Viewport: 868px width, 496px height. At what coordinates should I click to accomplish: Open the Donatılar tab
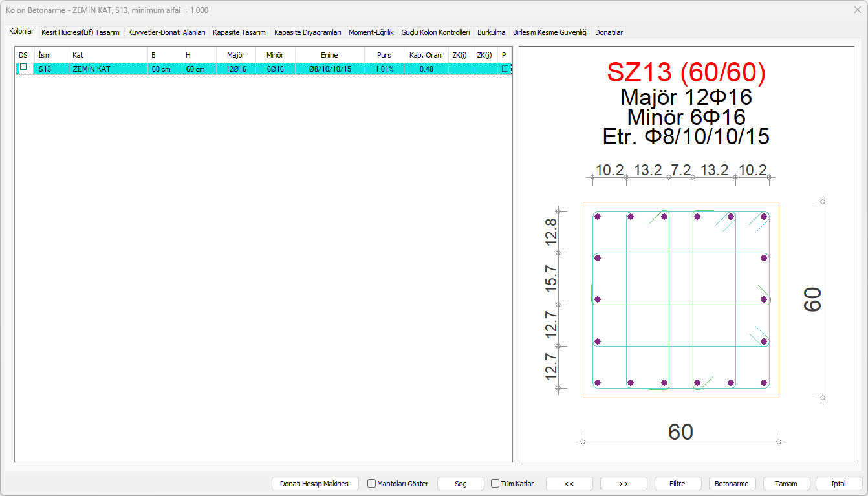[609, 32]
